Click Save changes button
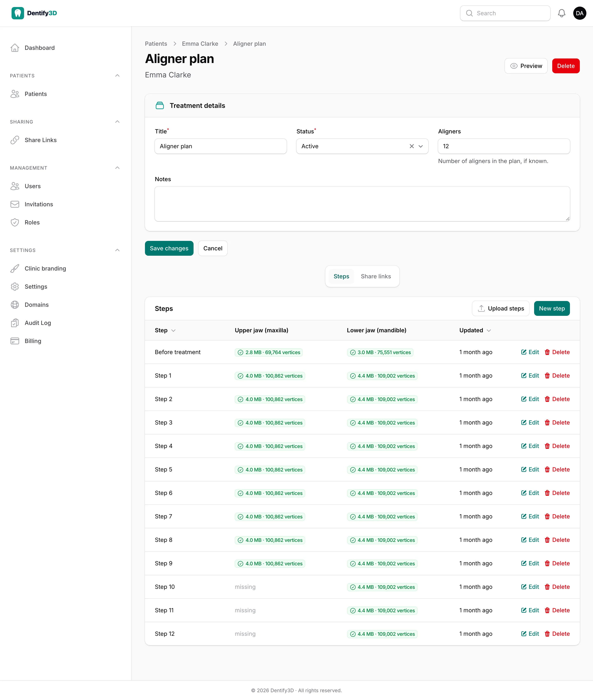This screenshot has width=593, height=700. (169, 248)
